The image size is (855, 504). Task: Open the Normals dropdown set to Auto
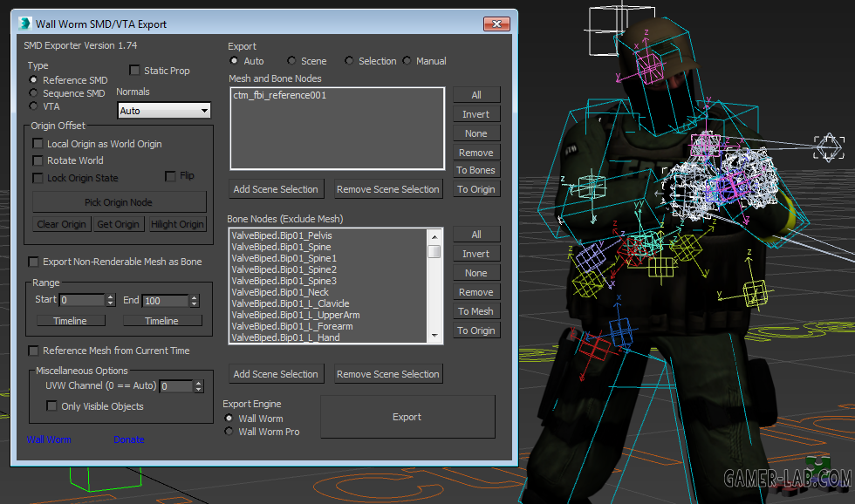click(x=164, y=111)
